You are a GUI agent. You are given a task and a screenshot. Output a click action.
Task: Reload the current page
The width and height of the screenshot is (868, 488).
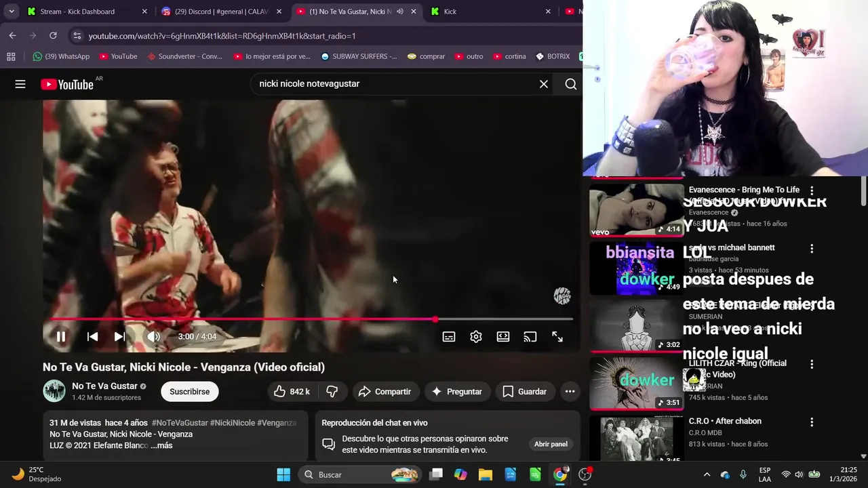(53, 35)
